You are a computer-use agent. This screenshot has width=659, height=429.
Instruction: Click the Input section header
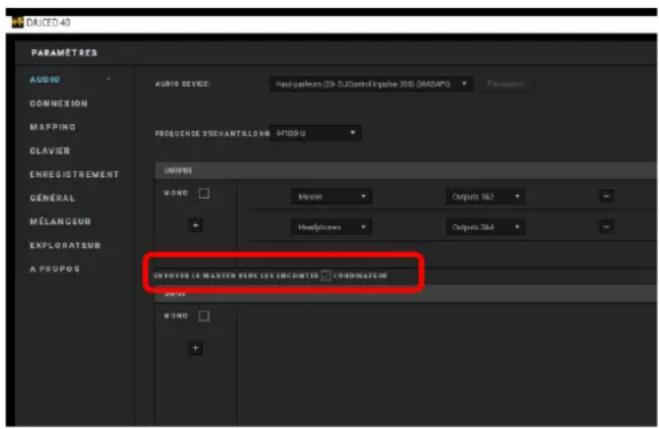(x=405, y=295)
